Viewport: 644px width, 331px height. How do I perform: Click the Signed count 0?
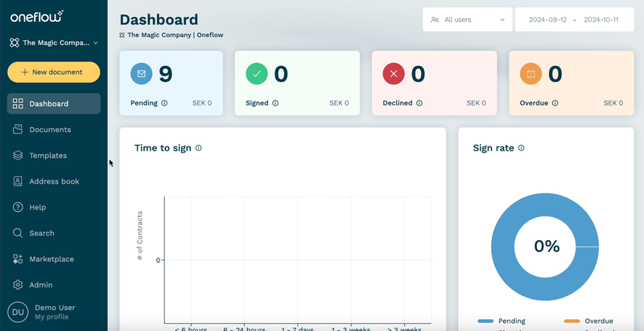tap(281, 74)
